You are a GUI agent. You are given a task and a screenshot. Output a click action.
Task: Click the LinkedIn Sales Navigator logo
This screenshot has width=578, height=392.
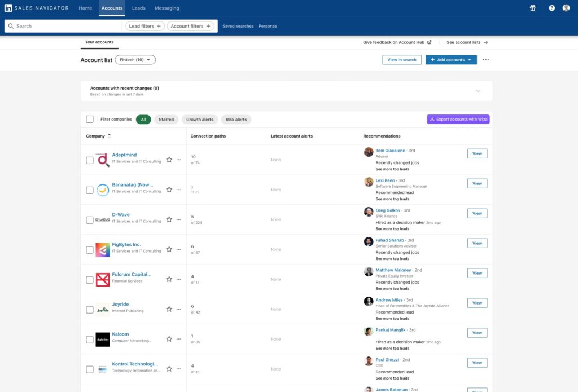[37, 8]
